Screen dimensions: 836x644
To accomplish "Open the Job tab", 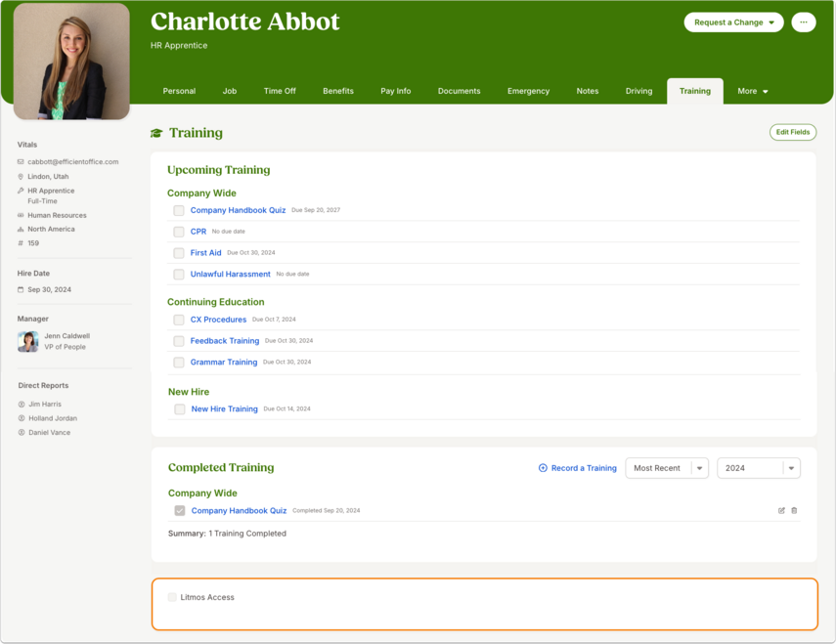I will (x=230, y=91).
